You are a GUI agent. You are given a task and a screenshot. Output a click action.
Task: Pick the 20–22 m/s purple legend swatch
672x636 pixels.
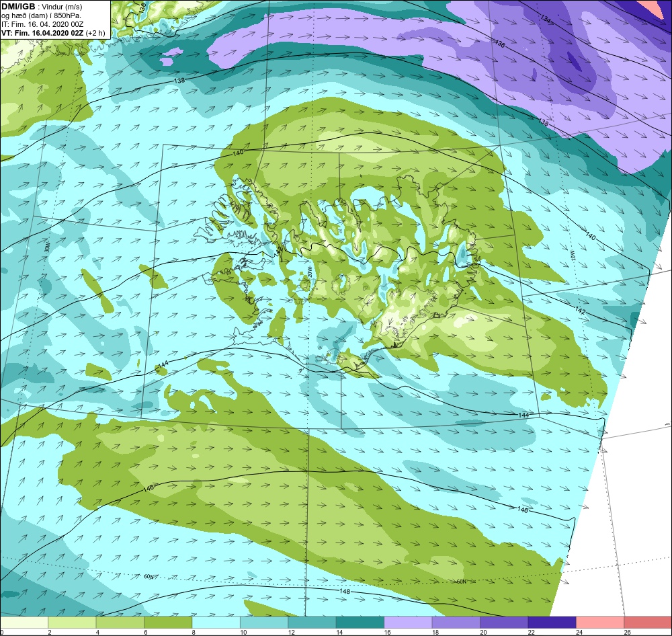(504, 622)
